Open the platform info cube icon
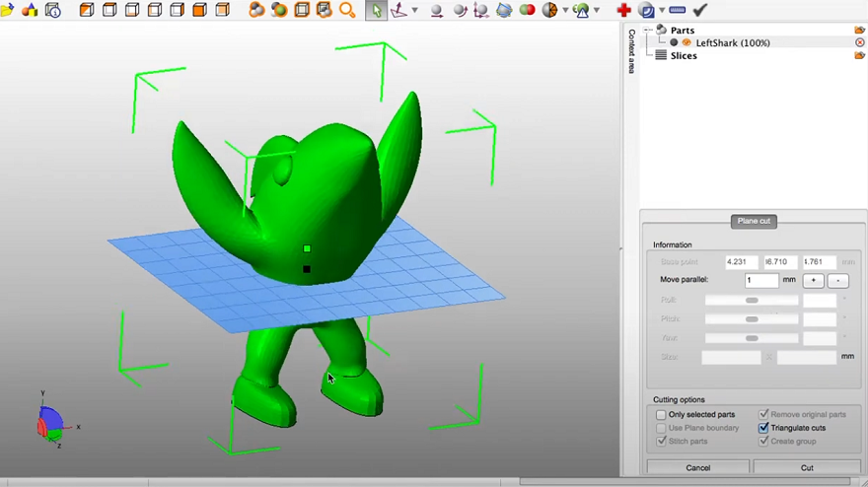868x487 pixels. (x=52, y=10)
